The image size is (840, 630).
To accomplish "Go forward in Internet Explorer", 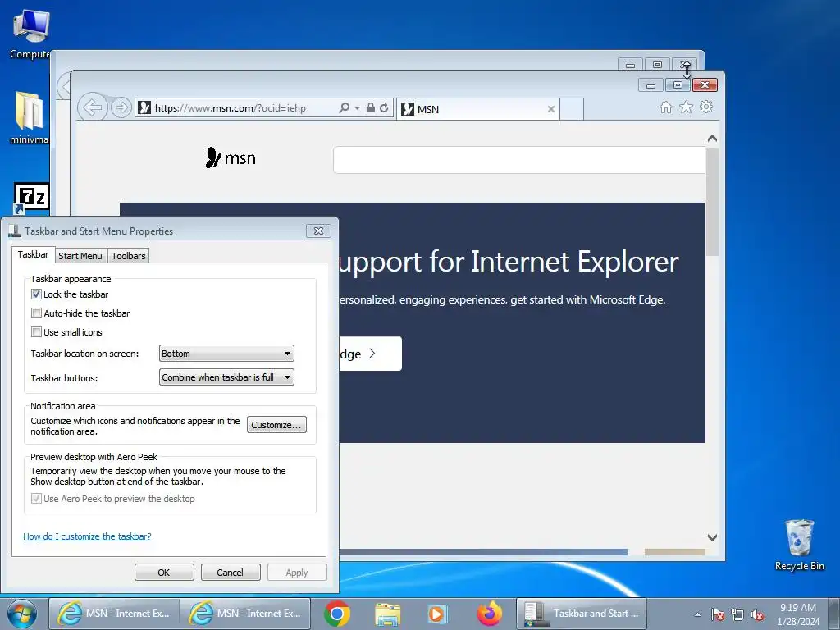I will (121, 107).
